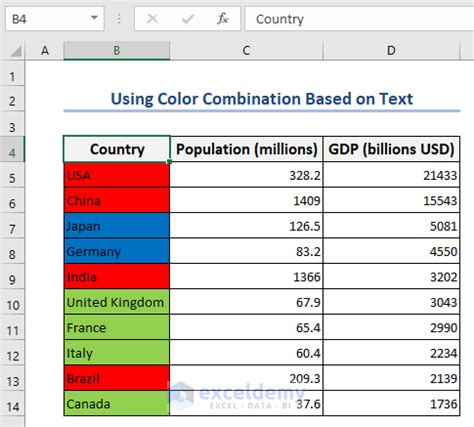Select GDP cell 5081
The image size is (474, 427).
(x=391, y=226)
